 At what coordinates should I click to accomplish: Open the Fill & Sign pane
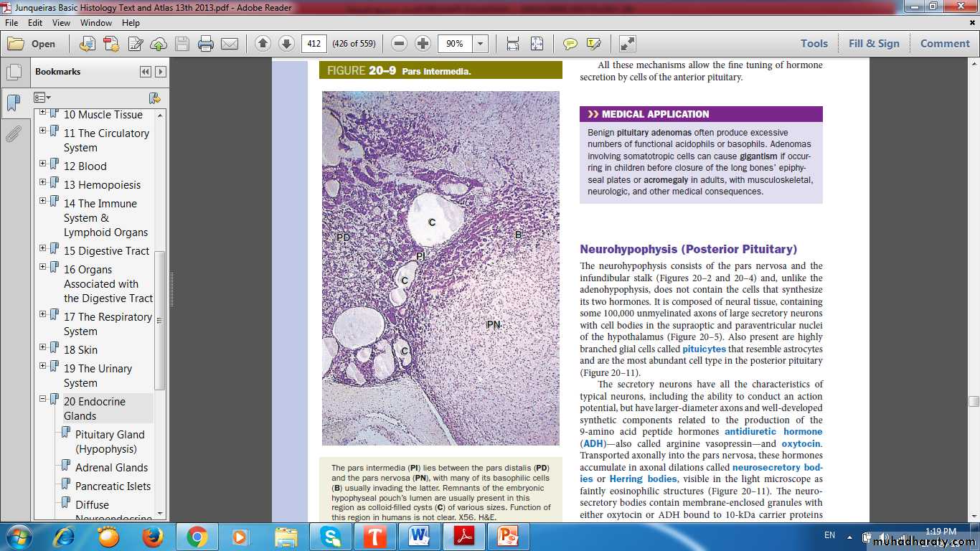point(873,44)
